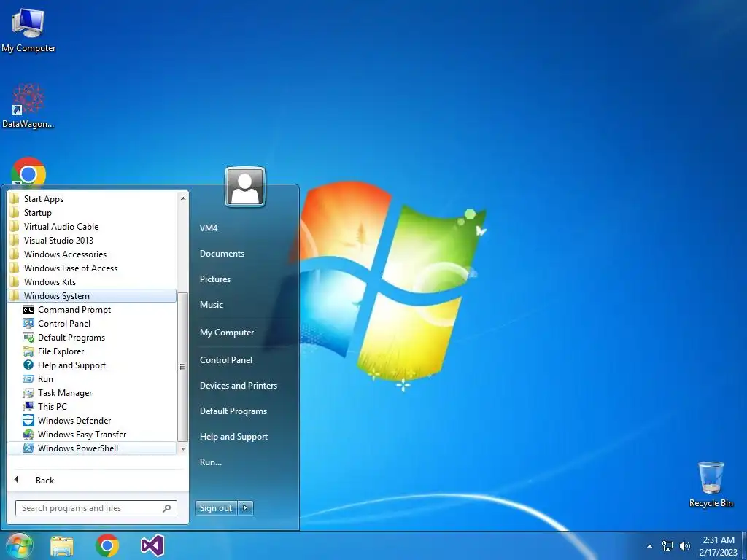Image resolution: width=747 pixels, height=560 pixels.
Task: Click the programs list scrollbar thumb
Action: [x=182, y=367]
